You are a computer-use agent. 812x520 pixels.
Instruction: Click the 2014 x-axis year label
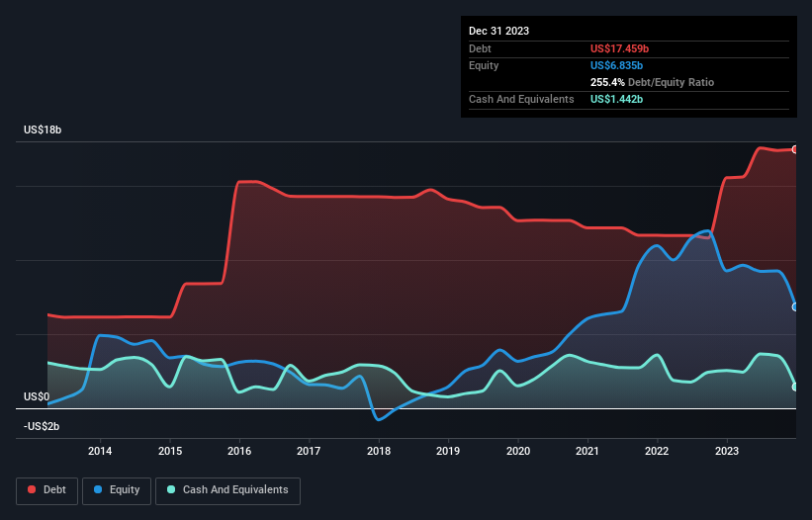100,452
